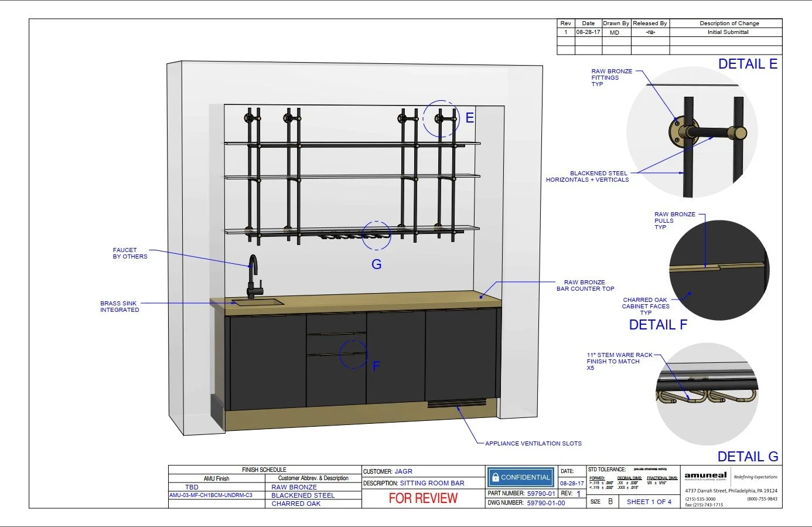Click 'Initial Submittal' in revision table

(x=728, y=32)
